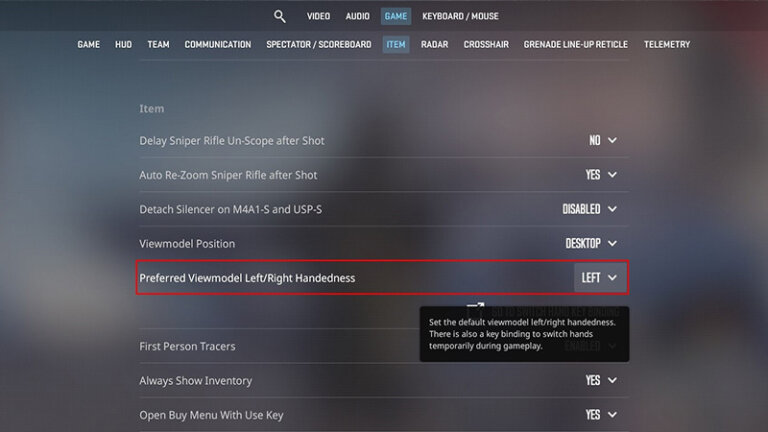Viewport: 768px width, 432px height.
Task: Open Viewmodel Position Desktop dropdown
Action: 591,243
